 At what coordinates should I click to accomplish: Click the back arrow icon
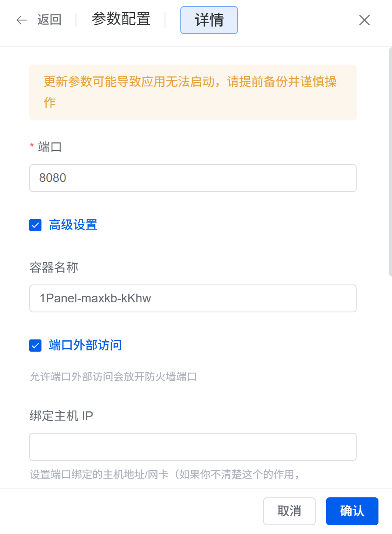point(21,20)
